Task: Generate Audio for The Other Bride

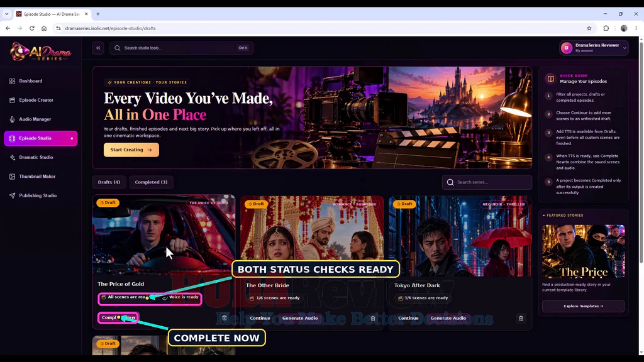Action: tap(300, 318)
